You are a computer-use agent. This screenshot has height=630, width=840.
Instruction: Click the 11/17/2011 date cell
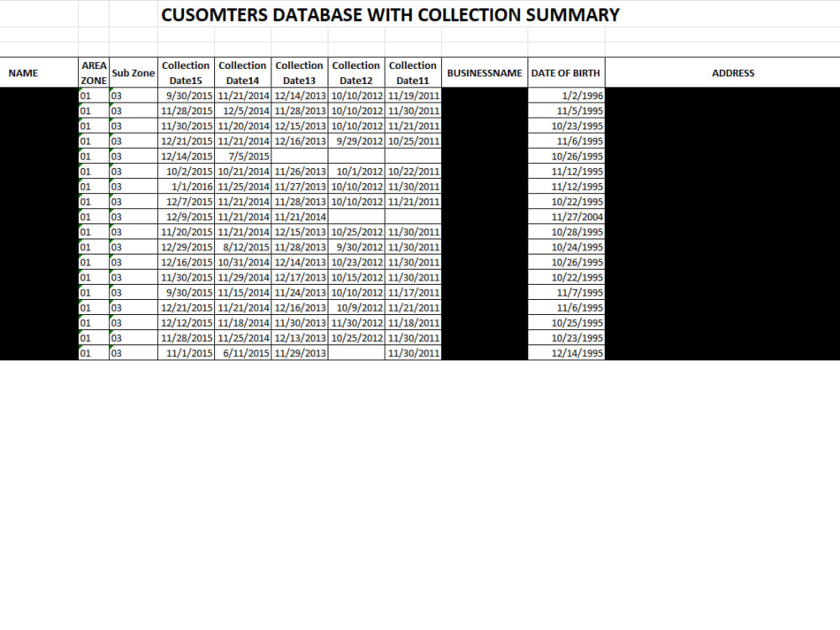point(413,292)
